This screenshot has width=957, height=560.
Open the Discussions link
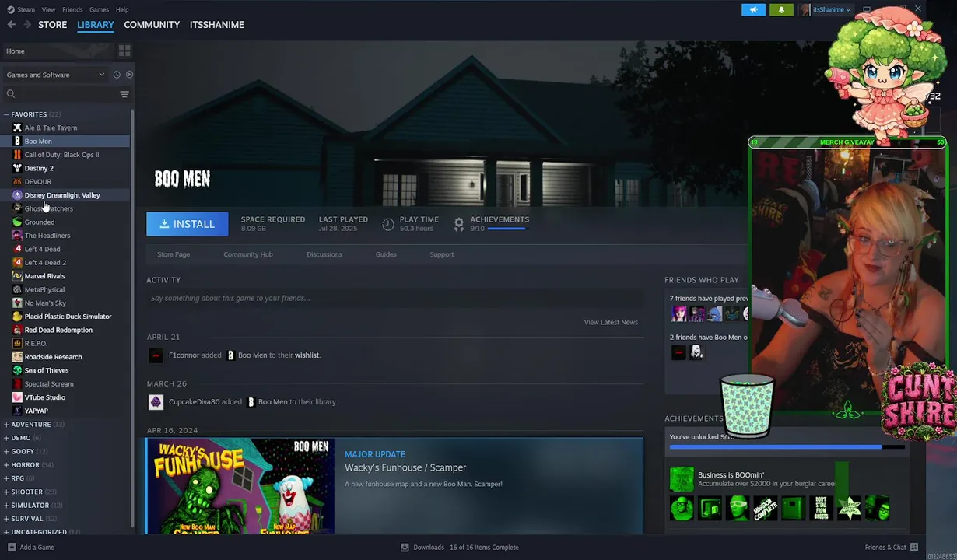click(x=324, y=254)
